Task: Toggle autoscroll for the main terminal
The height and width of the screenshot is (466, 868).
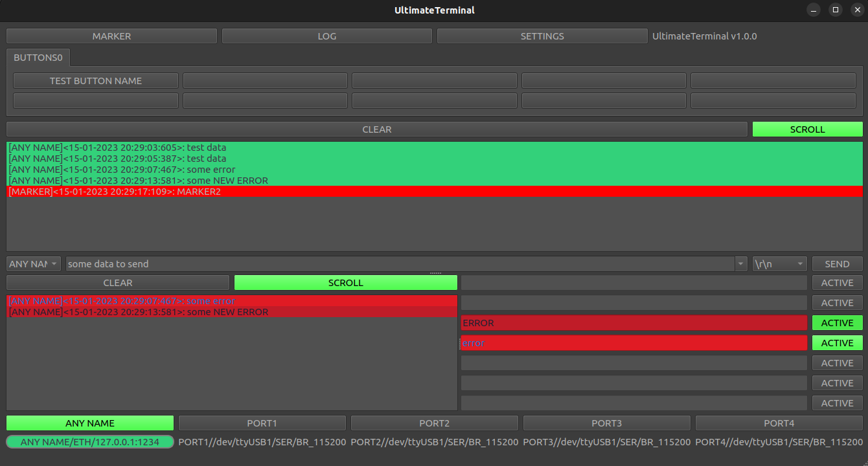Action: coord(807,129)
